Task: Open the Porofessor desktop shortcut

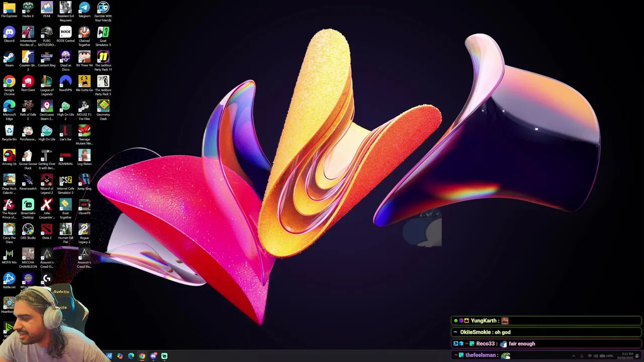Action: coord(28,133)
